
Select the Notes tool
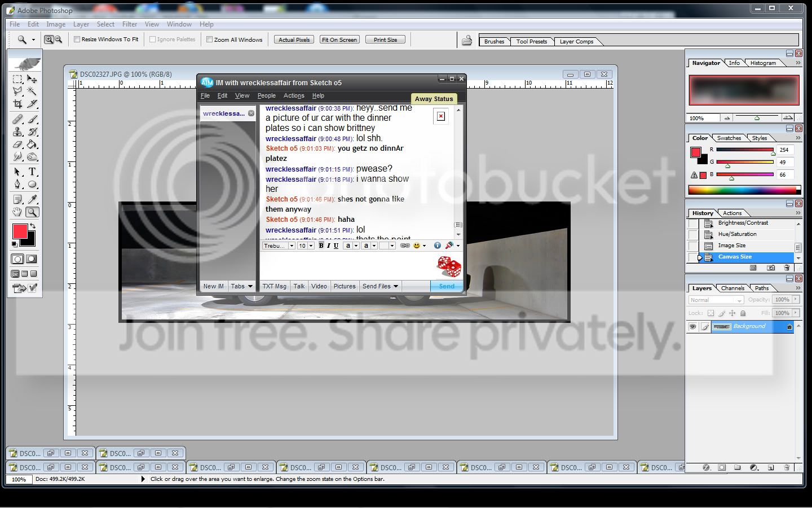[17, 199]
